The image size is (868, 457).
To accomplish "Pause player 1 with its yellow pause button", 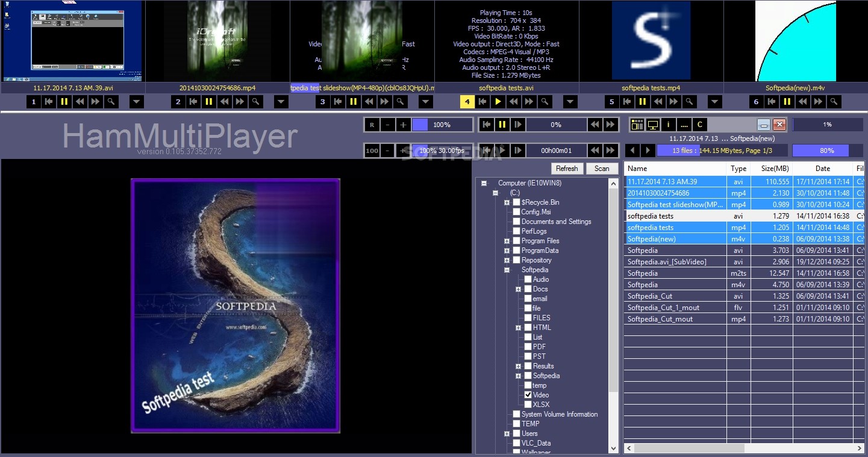I will 64,102.
